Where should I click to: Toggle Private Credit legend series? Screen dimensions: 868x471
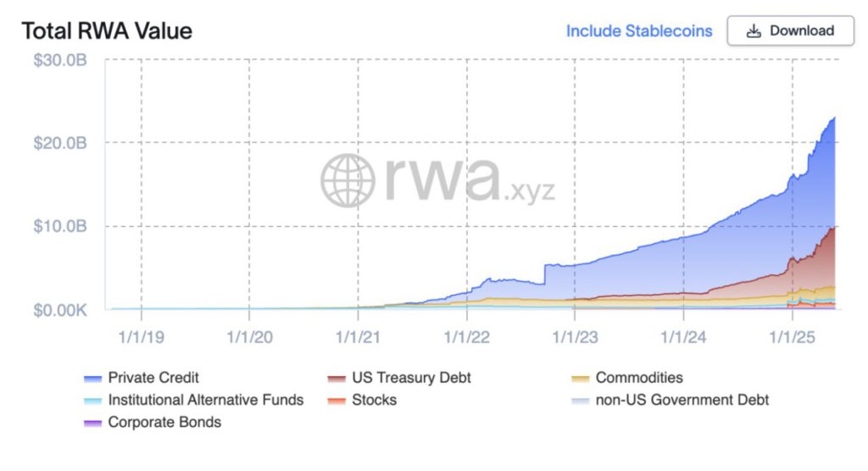tap(153, 378)
